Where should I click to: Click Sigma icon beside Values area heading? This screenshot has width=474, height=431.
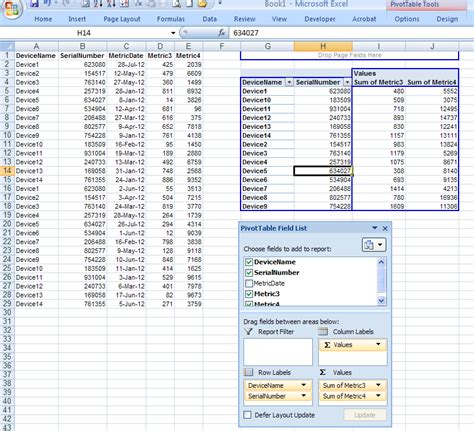coord(323,372)
